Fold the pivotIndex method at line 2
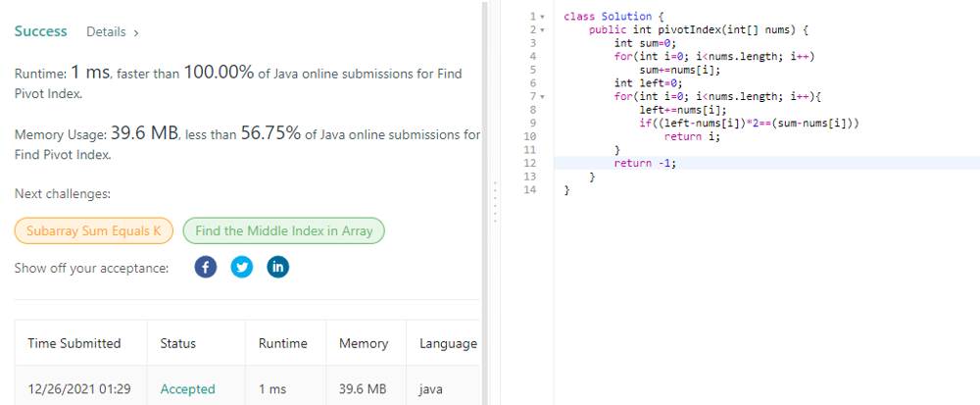This screenshot has height=405, width=980. 541,30
